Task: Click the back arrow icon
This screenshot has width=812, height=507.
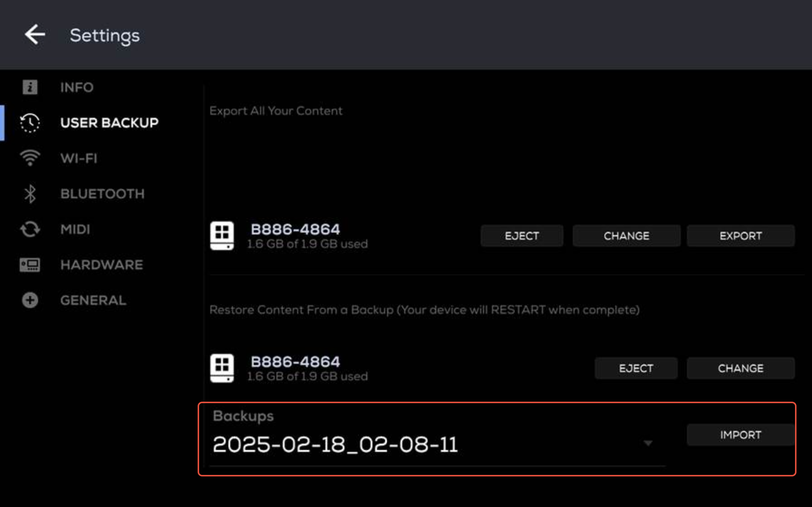Action: tap(35, 35)
